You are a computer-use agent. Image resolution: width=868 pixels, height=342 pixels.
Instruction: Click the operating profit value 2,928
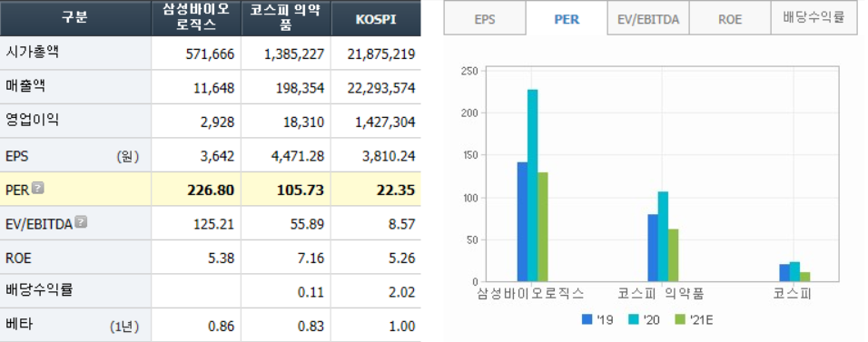click(218, 122)
